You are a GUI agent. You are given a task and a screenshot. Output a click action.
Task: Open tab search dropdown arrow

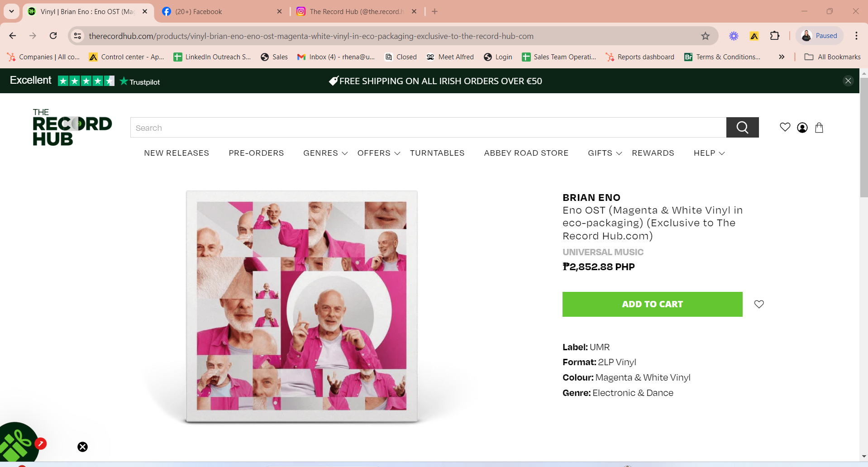[11, 11]
